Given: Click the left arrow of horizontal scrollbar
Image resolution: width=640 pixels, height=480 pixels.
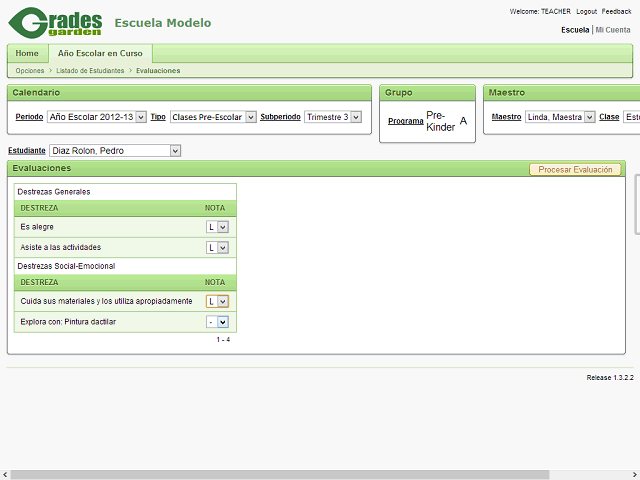Looking at the screenshot, I should click(x=6, y=473).
